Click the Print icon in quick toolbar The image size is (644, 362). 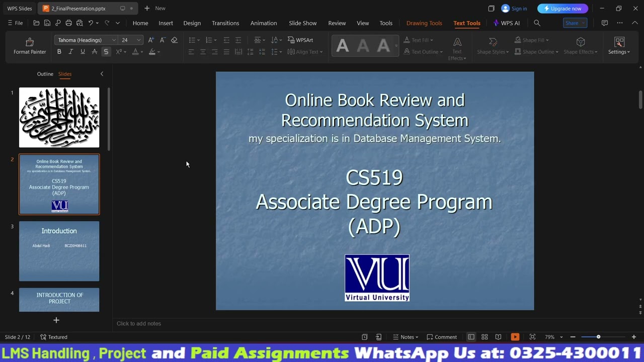[68, 23]
